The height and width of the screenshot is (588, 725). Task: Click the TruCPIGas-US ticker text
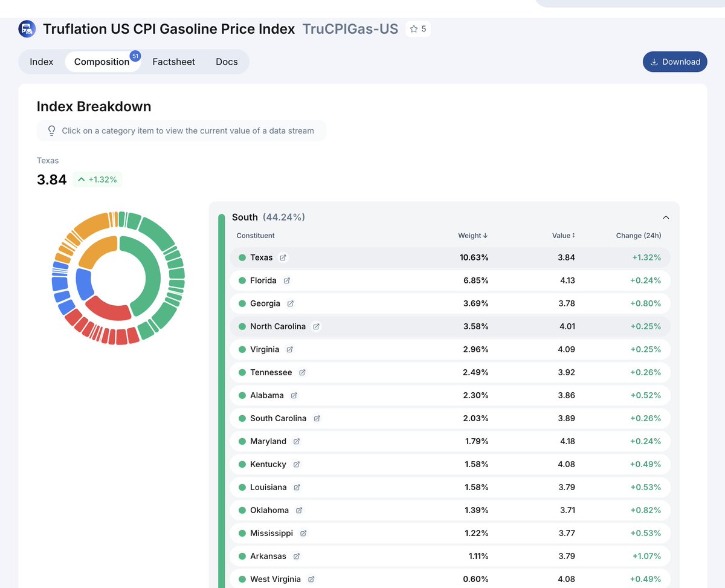350,29
